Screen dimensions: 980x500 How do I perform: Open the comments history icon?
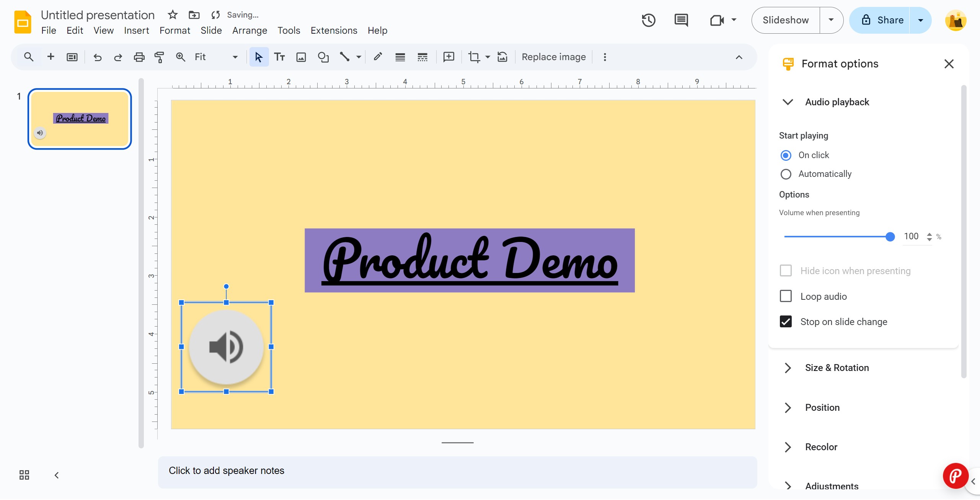(x=681, y=20)
